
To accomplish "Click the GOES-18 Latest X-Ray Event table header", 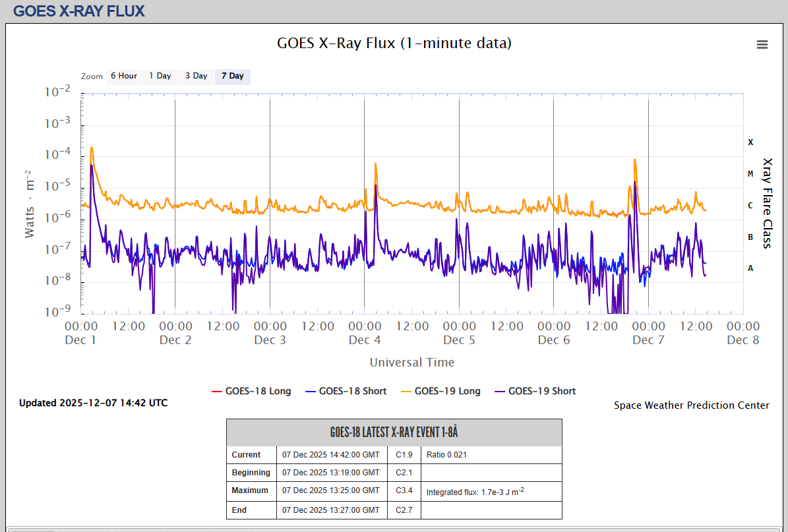I will click(x=394, y=432).
